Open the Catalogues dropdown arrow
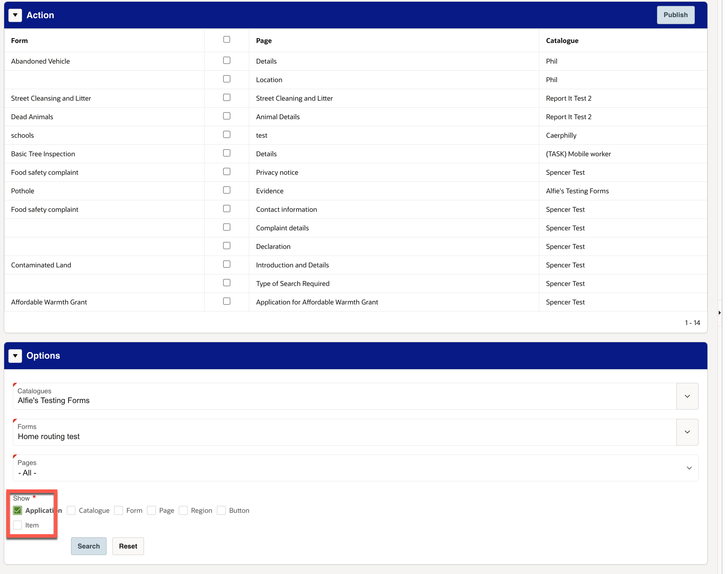The height and width of the screenshot is (574, 728). tap(687, 396)
